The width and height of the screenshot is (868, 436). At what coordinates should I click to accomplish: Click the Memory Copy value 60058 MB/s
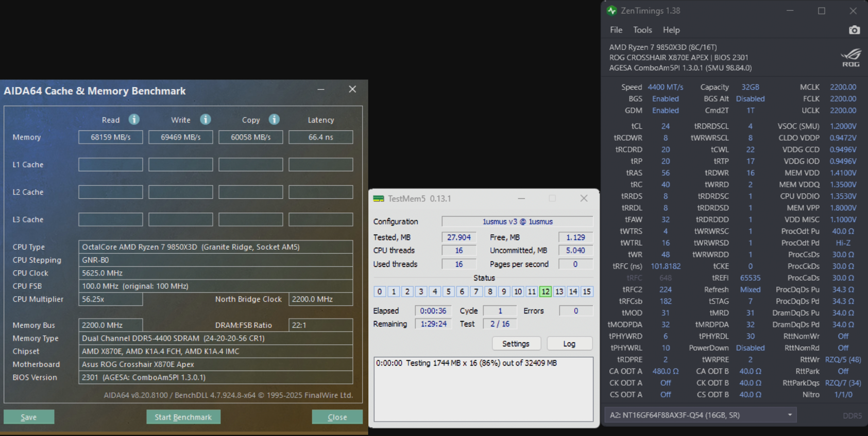click(251, 137)
